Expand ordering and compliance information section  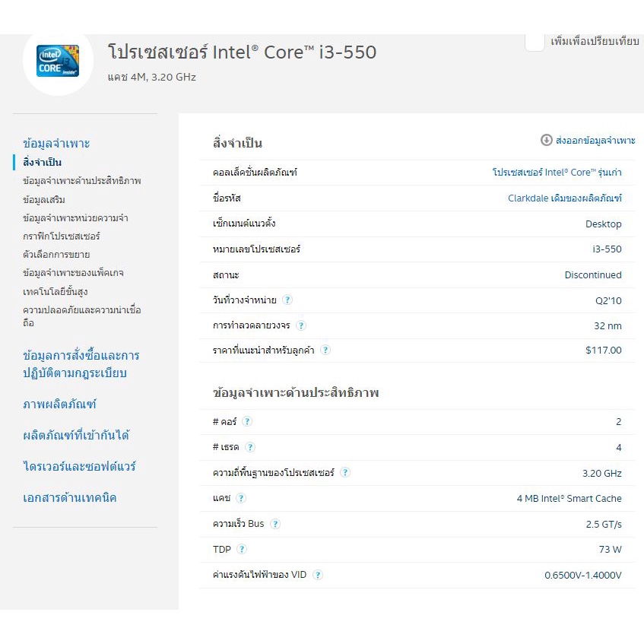click(x=81, y=364)
